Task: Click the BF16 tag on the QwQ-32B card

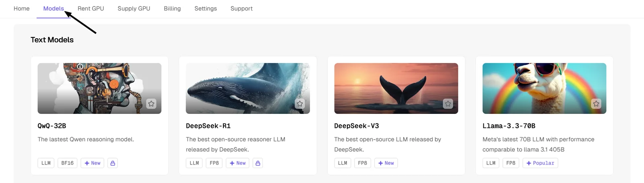Action: click(68, 163)
